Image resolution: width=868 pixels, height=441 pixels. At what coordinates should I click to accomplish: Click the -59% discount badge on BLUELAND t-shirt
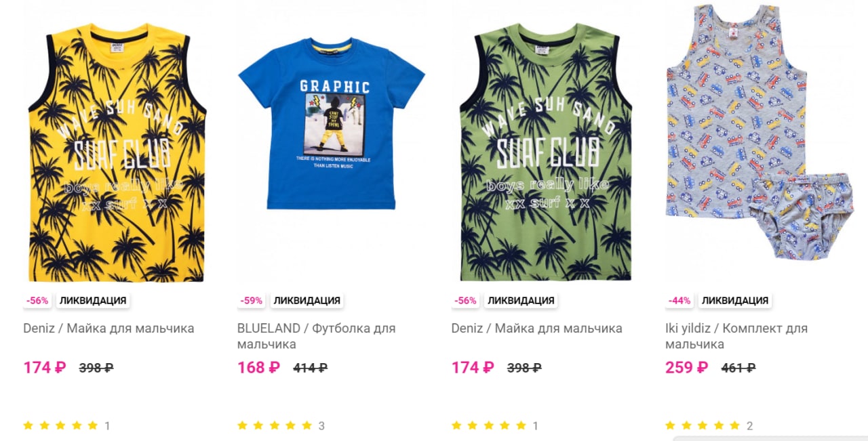click(x=251, y=301)
